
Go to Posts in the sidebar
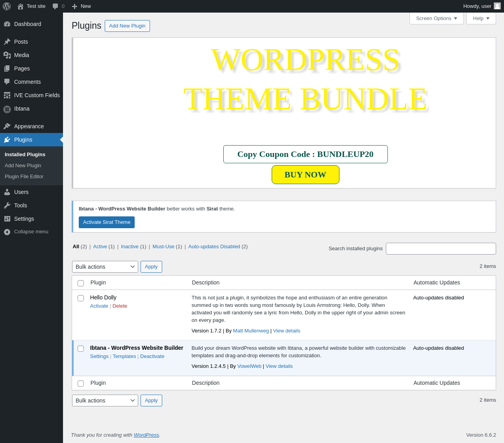31,42
